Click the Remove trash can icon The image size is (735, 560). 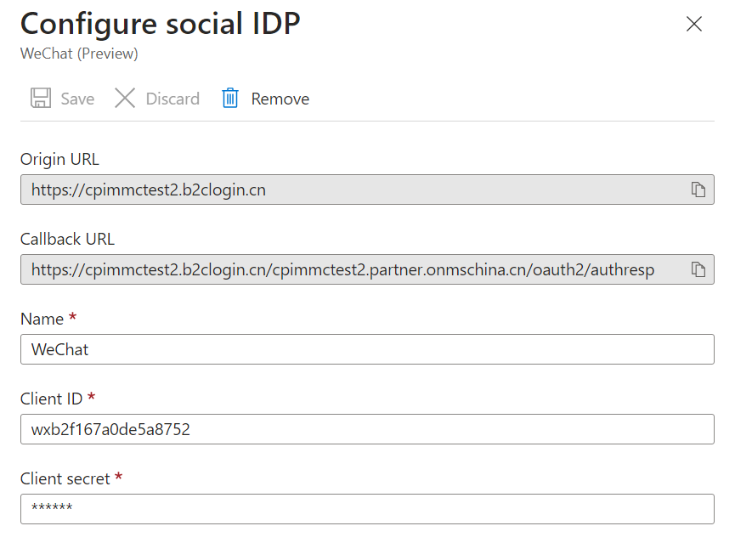coord(230,99)
